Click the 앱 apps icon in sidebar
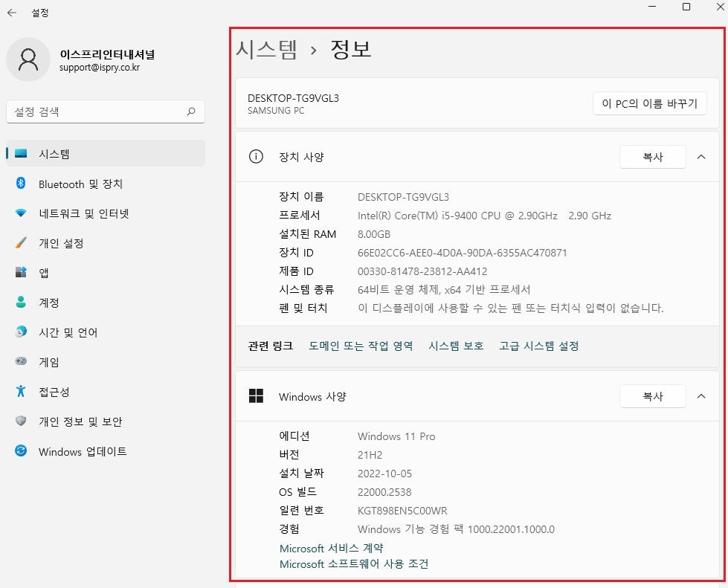 pyautogui.click(x=21, y=272)
